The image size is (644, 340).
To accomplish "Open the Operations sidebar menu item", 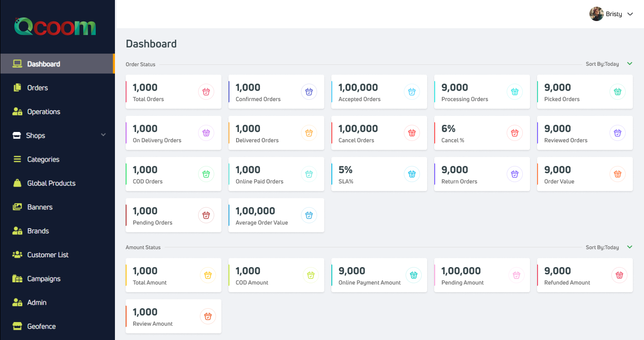I will (43, 112).
